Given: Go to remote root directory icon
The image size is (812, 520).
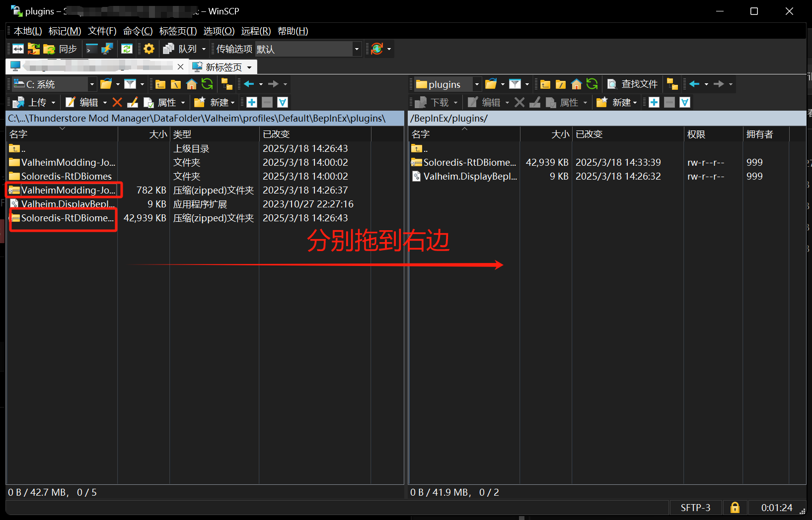Looking at the screenshot, I should click(x=561, y=84).
